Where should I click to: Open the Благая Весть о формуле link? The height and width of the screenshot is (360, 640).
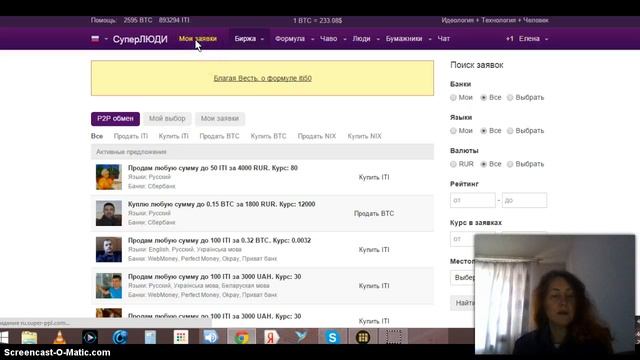tap(262, 78)
